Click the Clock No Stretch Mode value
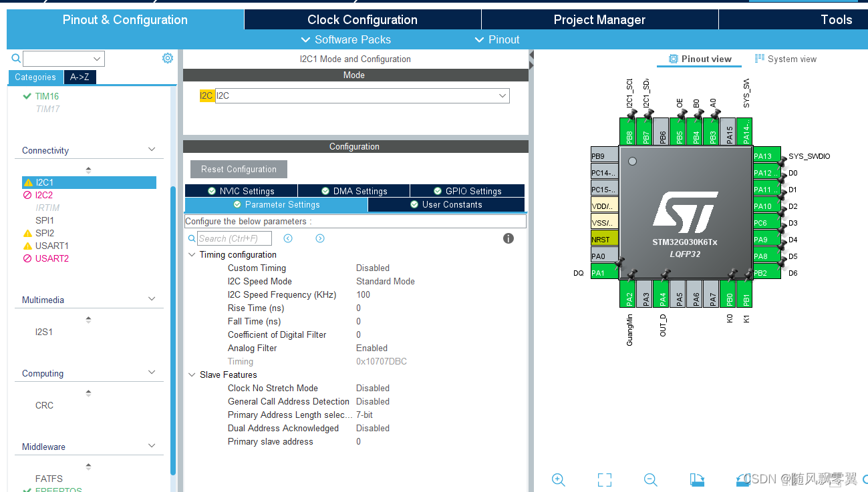 373,388
